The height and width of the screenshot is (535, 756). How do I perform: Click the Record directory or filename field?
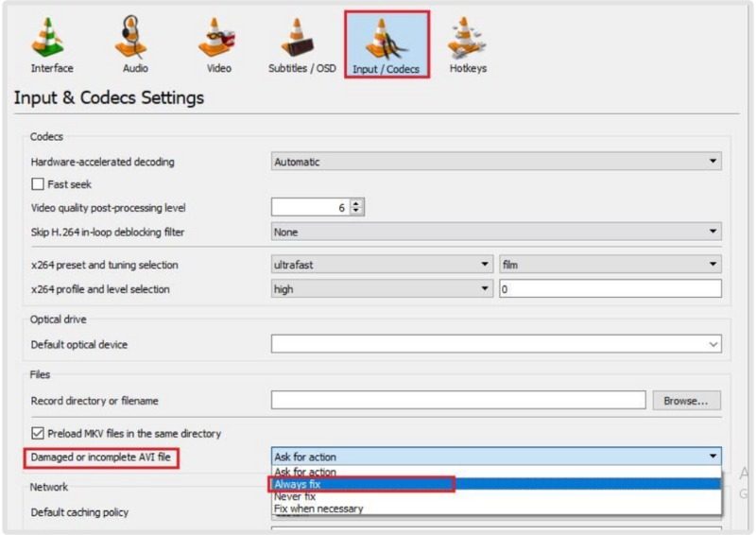(457, 401)
